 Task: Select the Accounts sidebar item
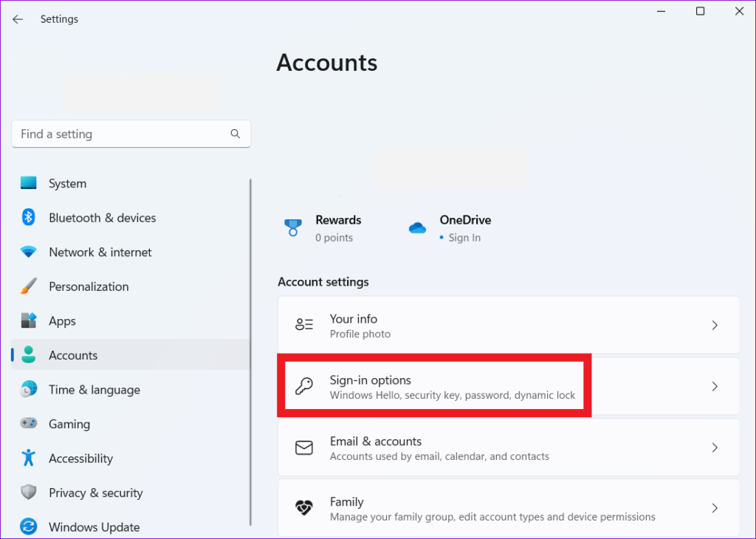(130, 355)
